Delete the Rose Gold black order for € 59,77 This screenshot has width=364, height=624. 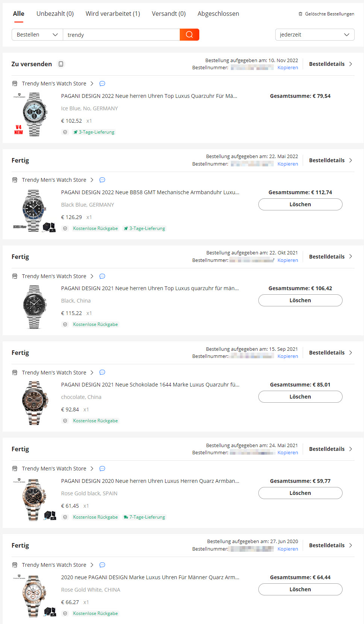[300, 493]
